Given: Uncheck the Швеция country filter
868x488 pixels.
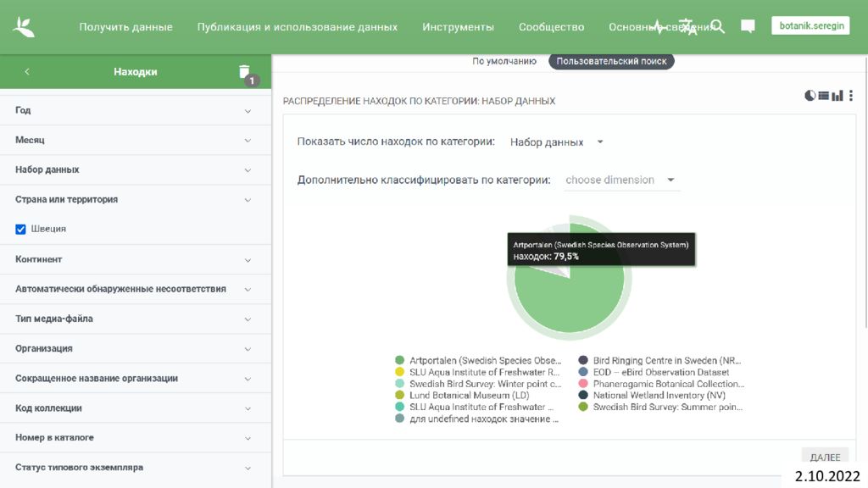Looking at the screenshot, I should tap(20, 229).
